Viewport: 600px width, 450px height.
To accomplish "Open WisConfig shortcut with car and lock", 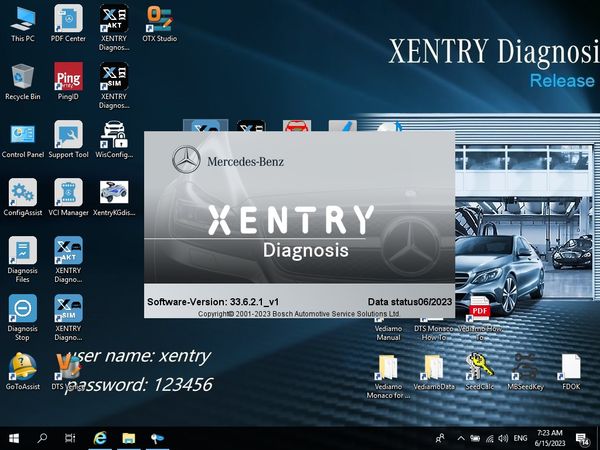I will click(114, 140).
